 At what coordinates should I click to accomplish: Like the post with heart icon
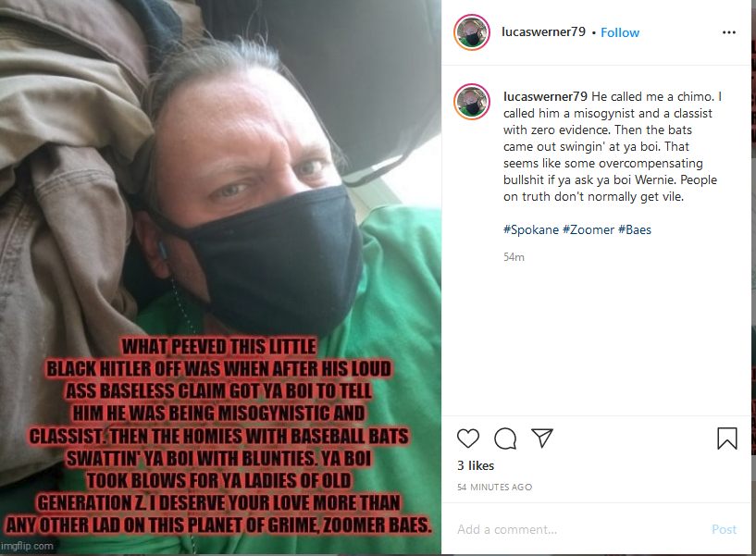pyautogui.click(x=467, y=438)
